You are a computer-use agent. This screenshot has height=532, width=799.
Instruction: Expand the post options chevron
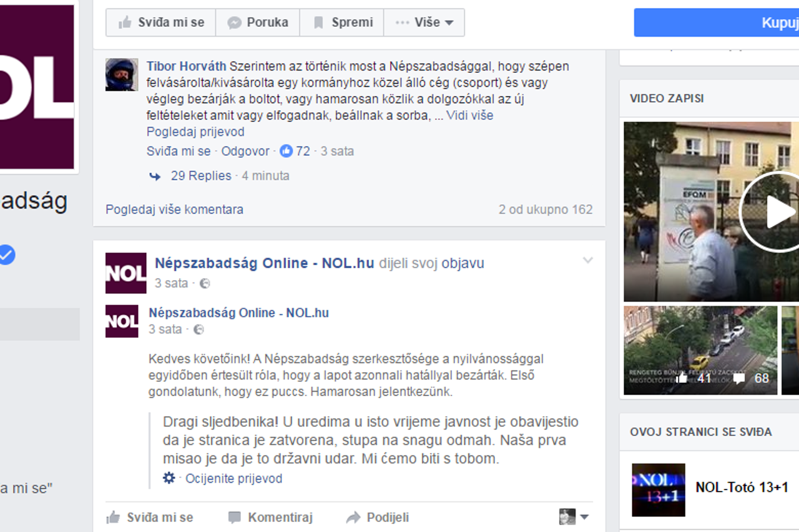587,261
